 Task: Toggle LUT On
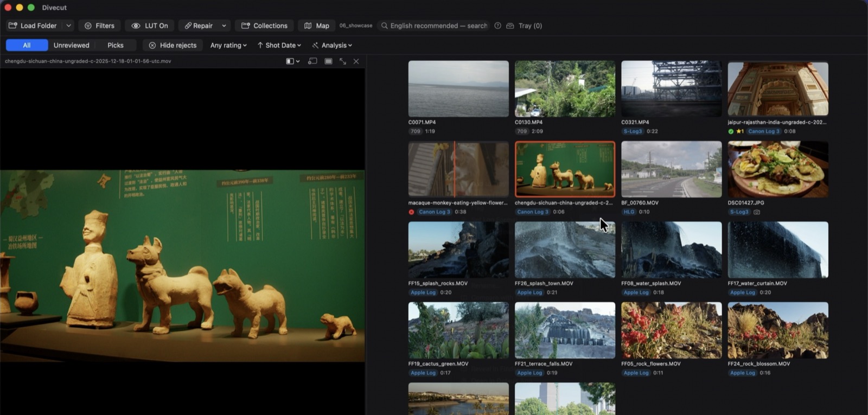point(150,25)
